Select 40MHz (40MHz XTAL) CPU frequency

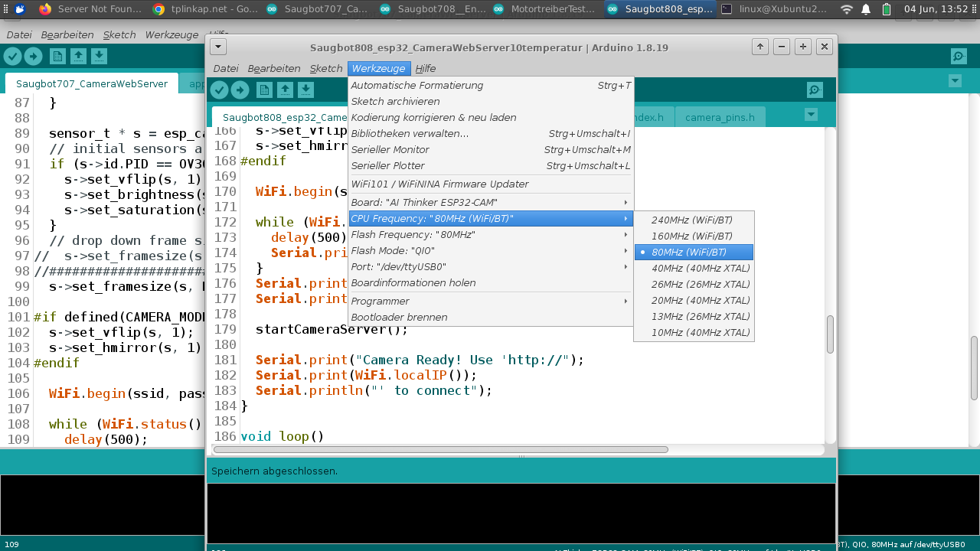click(694, 268)
